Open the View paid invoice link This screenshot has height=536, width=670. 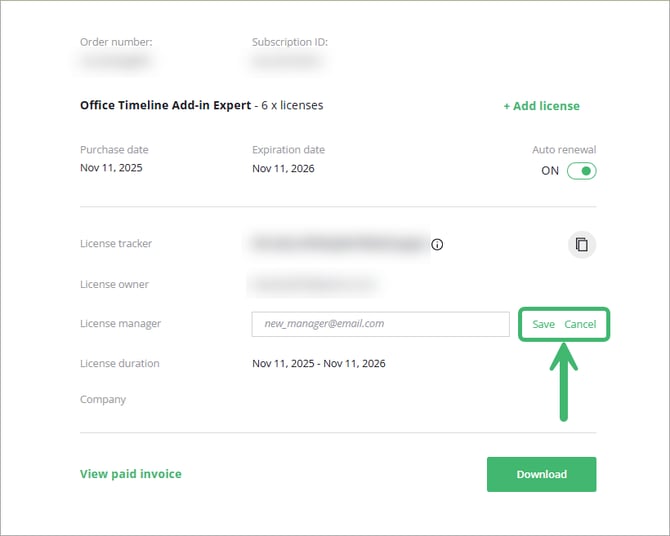click(x=130, y=474)
